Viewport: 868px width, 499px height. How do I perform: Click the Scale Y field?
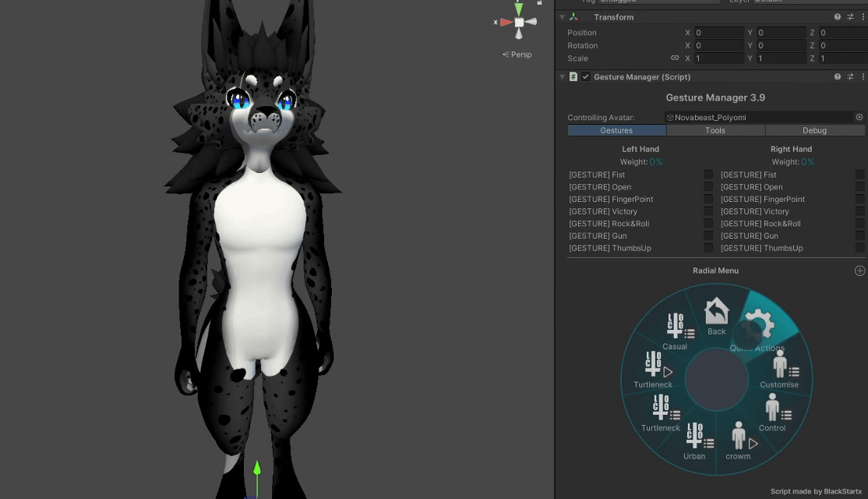781,58
